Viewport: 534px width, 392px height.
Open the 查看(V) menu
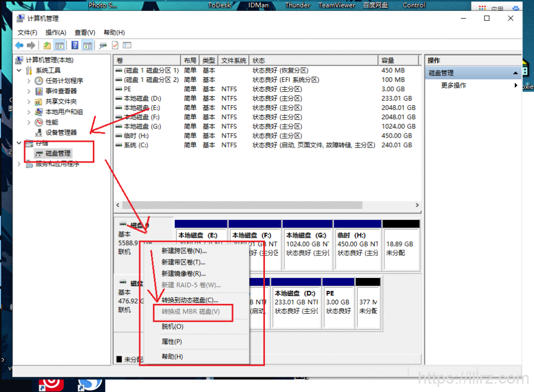point(85,32)
